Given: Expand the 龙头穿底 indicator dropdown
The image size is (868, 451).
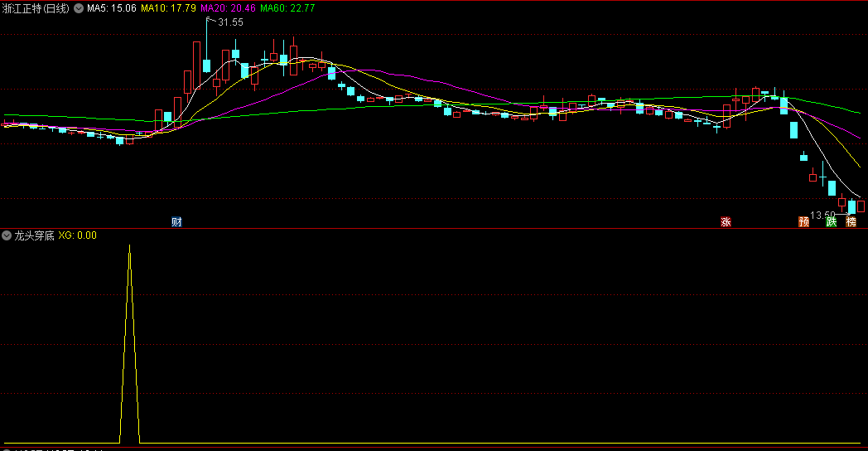Looking at the screenshot, I should (x=7, y=235).
